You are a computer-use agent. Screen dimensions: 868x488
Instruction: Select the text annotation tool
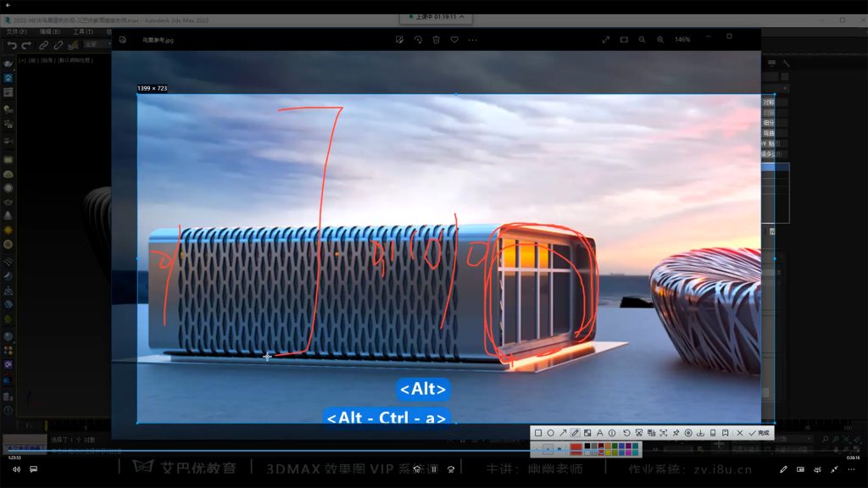click(599, 433)
